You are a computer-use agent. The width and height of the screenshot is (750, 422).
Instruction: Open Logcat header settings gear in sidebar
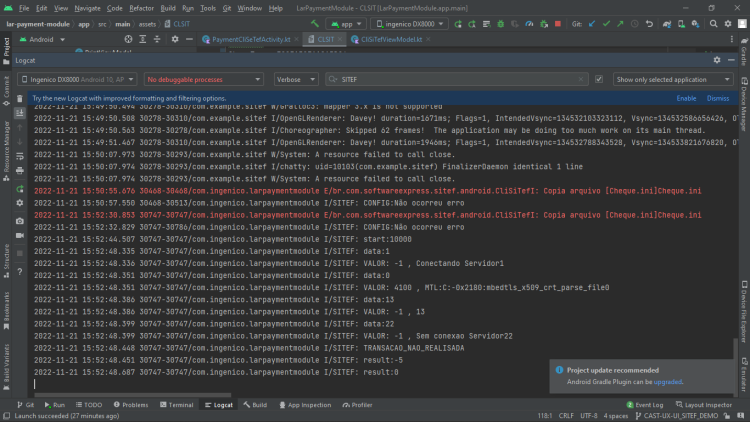pos(20,203)
